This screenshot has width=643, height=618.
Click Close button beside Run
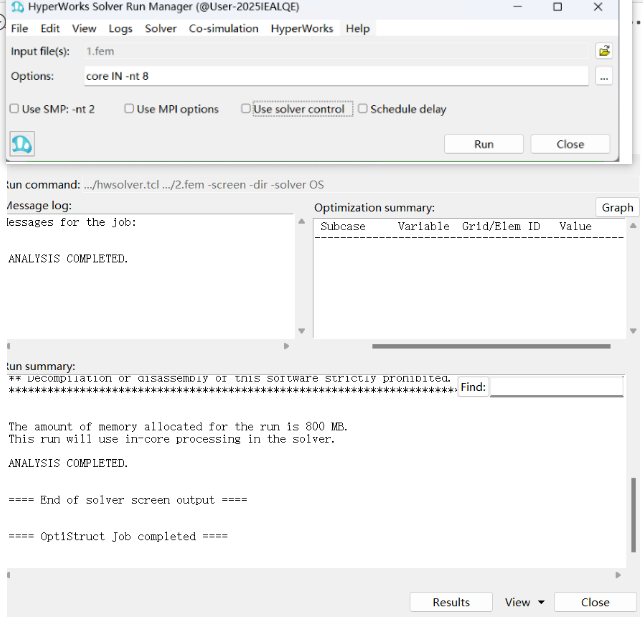pyautogui.click(x=570, y=144)
